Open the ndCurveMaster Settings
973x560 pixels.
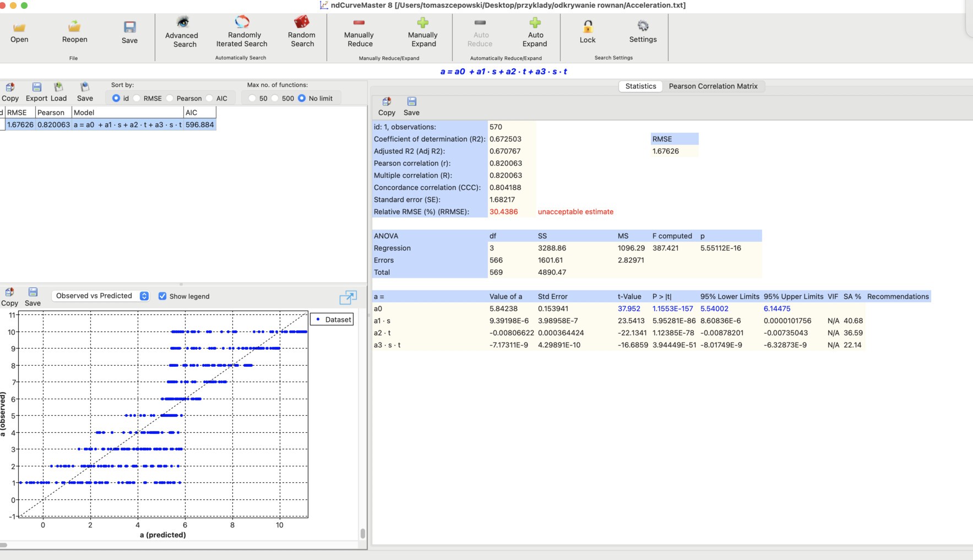click(643, 34)
